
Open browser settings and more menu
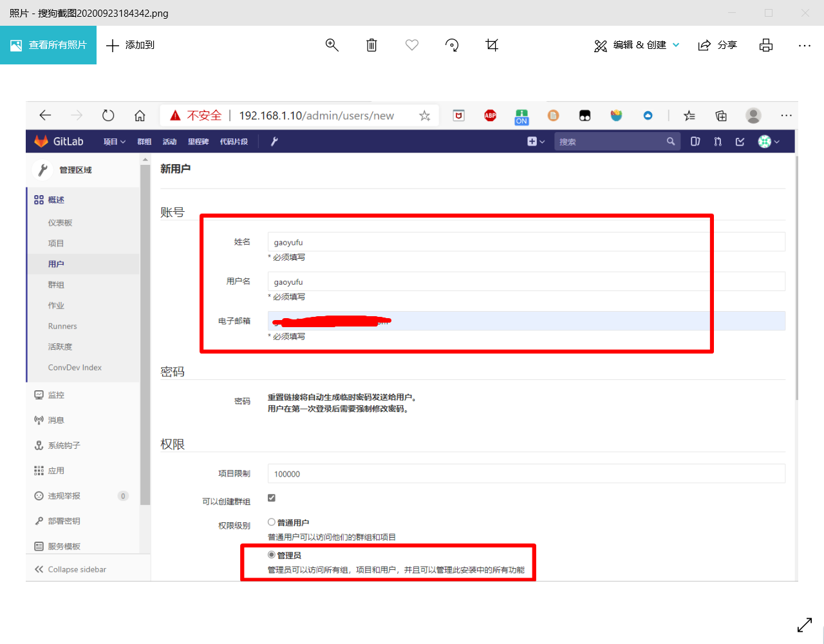[x=786, y=116]
